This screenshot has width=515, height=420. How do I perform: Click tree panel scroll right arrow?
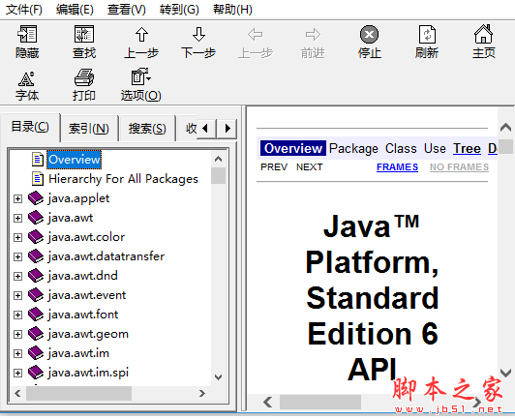[x=202, y=393]
